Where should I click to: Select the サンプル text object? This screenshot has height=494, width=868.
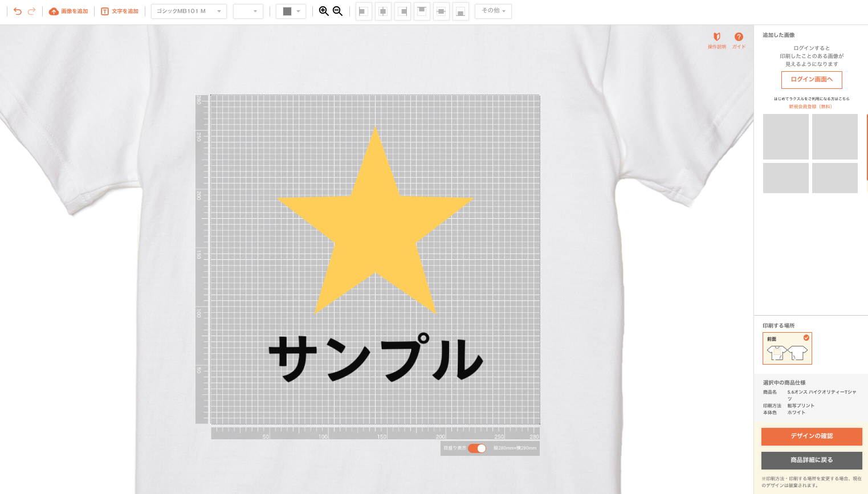tap(376, 358)
